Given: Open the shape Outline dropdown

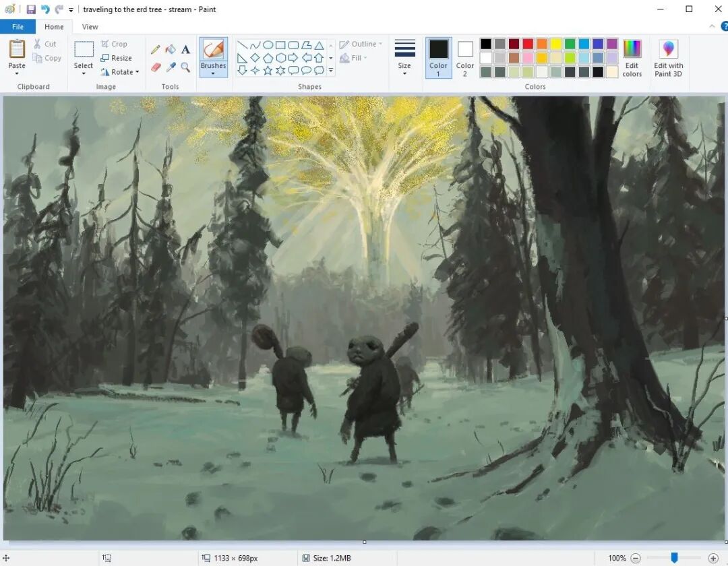Looking at the screenshot, I should pyautogui.click(x=361, y=44).
